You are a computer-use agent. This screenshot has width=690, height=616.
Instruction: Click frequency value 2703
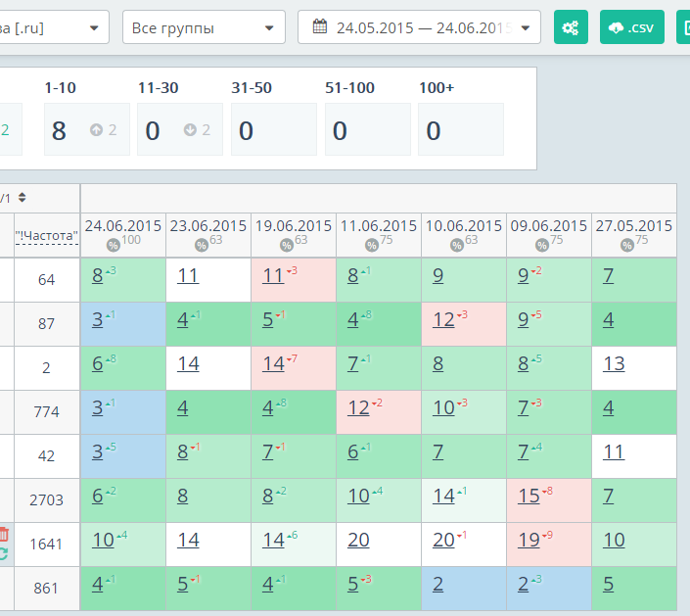point(46,499)
